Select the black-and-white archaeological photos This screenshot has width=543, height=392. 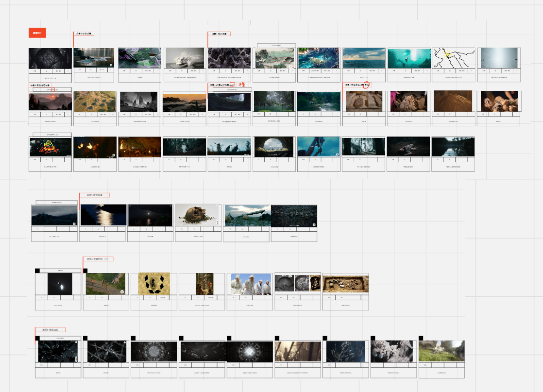298,283
